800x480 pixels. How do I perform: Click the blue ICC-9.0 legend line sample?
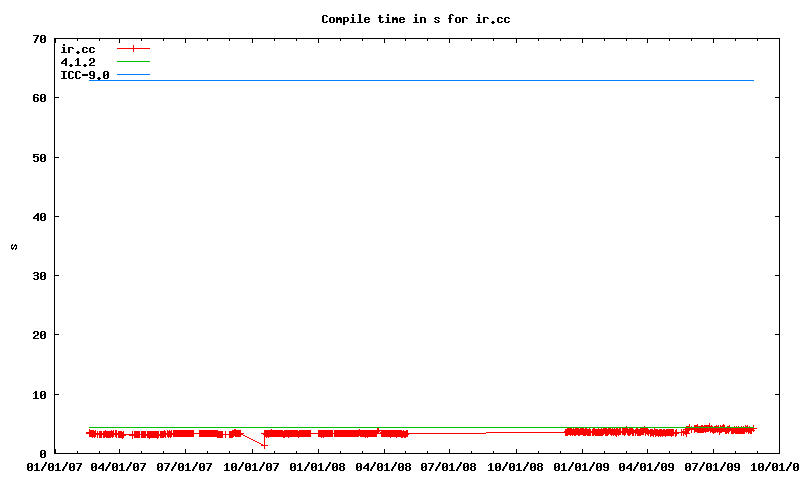pos(133,75)
